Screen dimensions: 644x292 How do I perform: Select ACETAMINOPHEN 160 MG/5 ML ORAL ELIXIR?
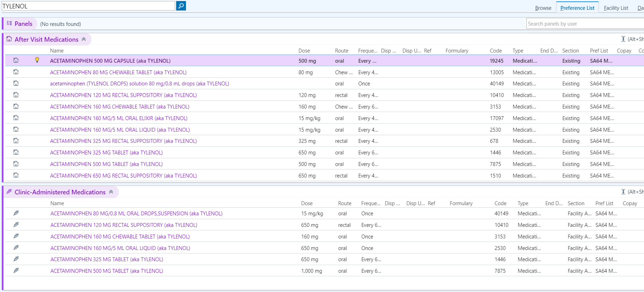pyautogui.click(x=119, y=118)
